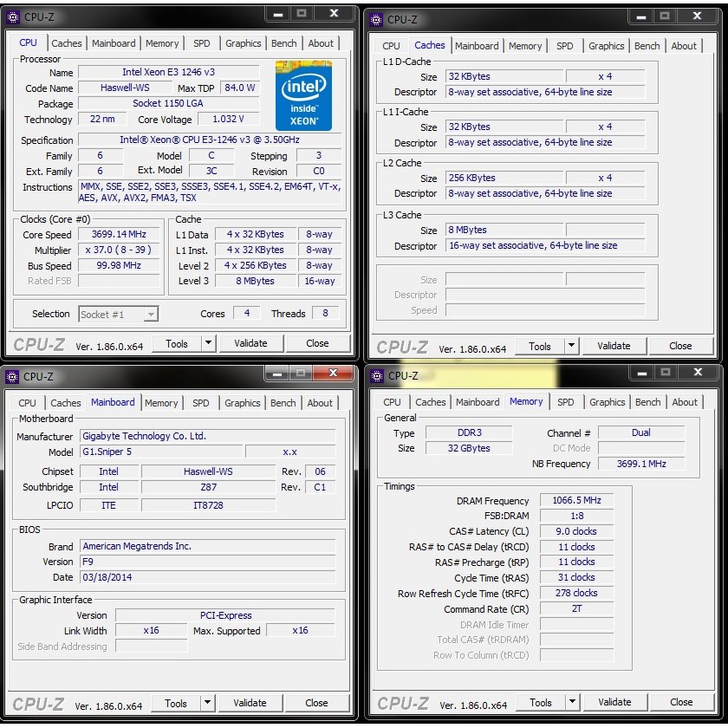Viewport: 728px width, 728px height.
Task: Open the Tools dropdown in the Memory window
Action: [x=571, y=702]
